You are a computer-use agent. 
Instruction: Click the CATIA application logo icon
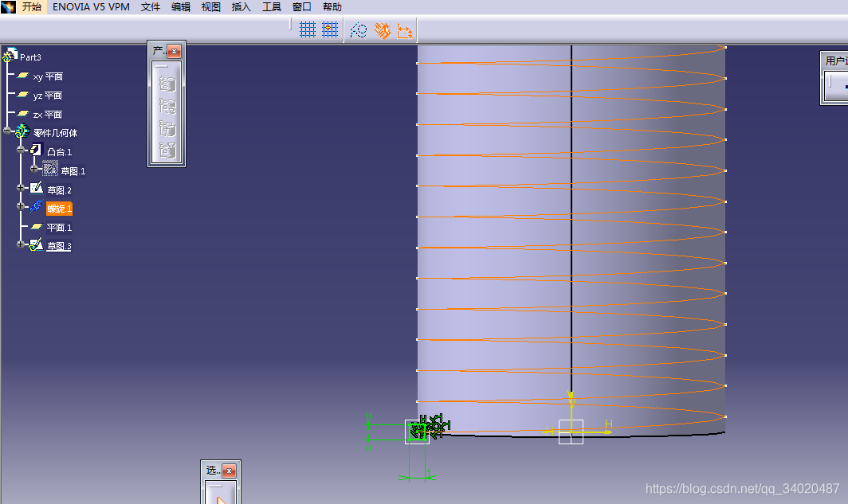coord(8,7)
